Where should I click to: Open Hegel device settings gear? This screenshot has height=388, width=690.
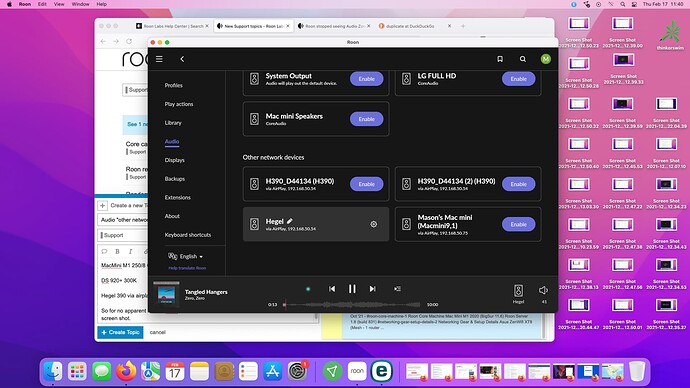(x=374, y=224)
